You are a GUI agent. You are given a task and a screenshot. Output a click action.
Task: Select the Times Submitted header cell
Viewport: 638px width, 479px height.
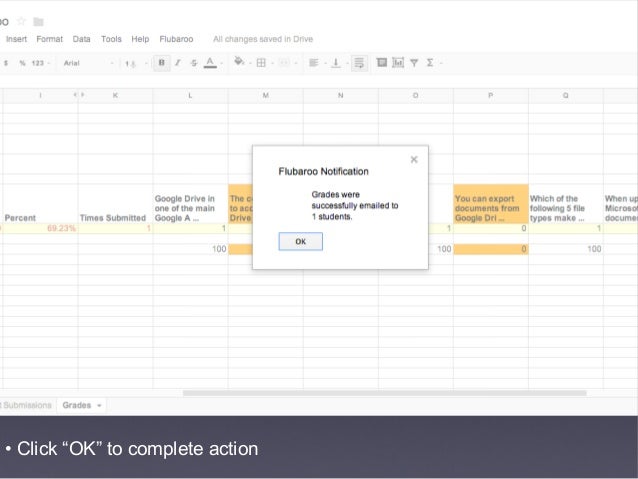(x=115, y=203)
